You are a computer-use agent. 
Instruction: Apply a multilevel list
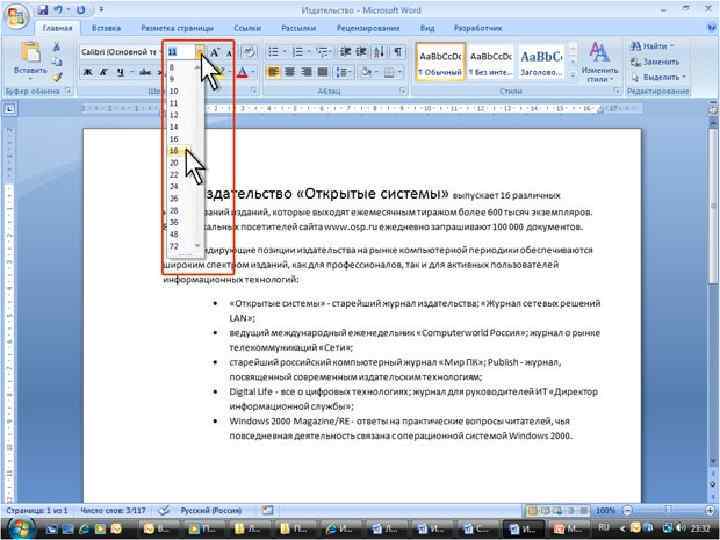coord(324,52)
